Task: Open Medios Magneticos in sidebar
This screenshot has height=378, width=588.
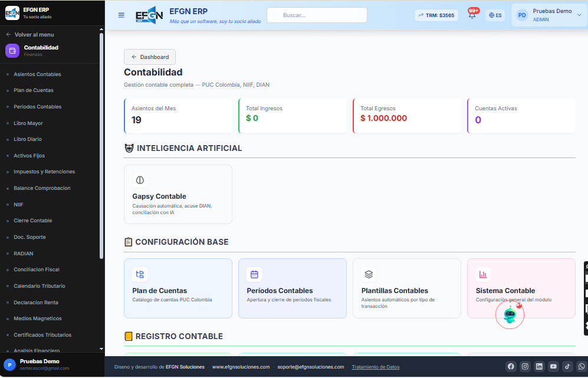Action: (x=38, y=318)
